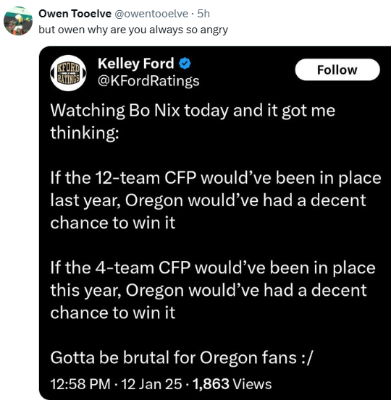Click the Owen Tooelve display name

pos(75,13)
